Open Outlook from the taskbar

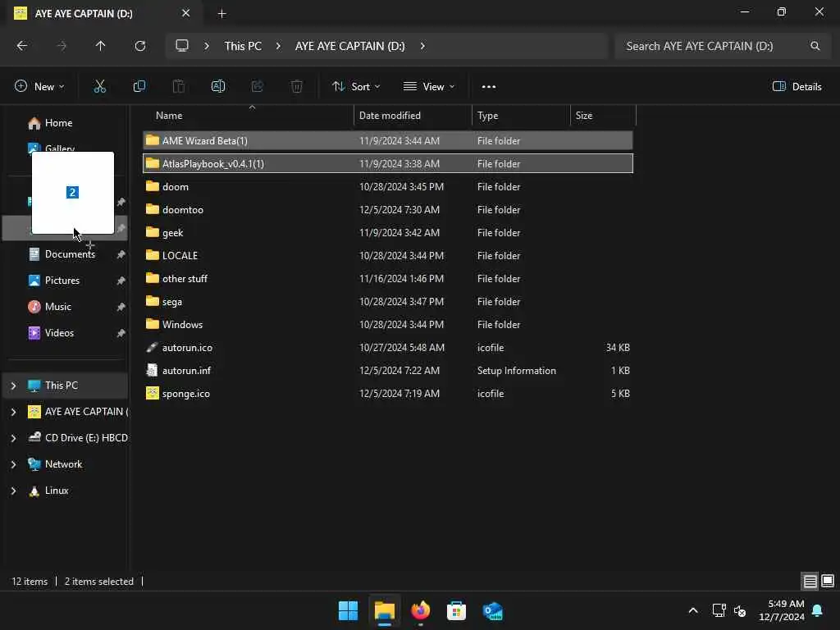(492, 610)
